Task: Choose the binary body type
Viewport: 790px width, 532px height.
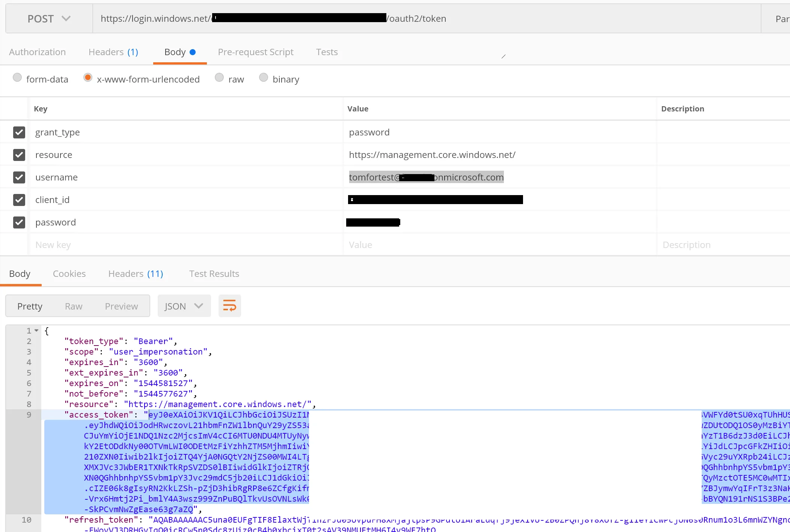Action: pyautogui.click(x=264, y=77)
